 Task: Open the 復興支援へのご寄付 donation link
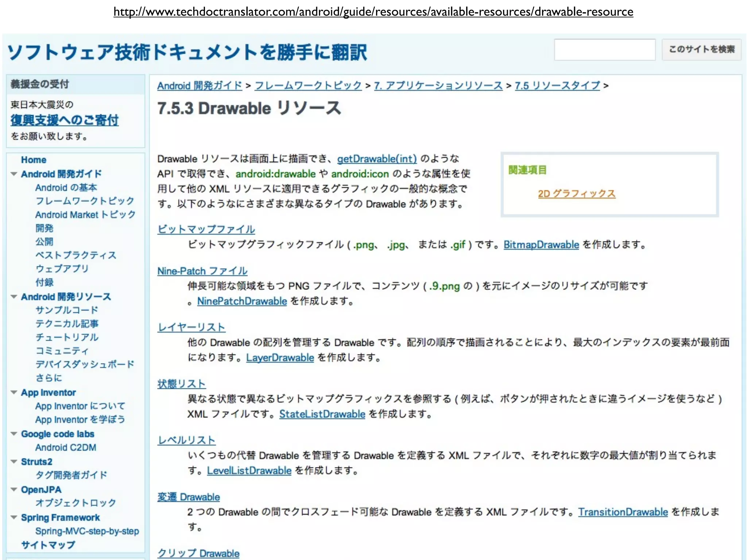(65, 120)
